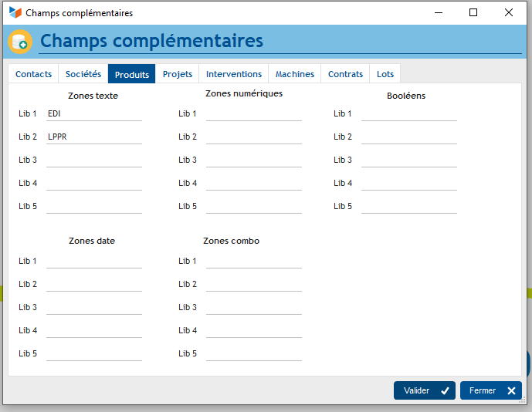
Task: Select the Projets tab
Action: 178,74
